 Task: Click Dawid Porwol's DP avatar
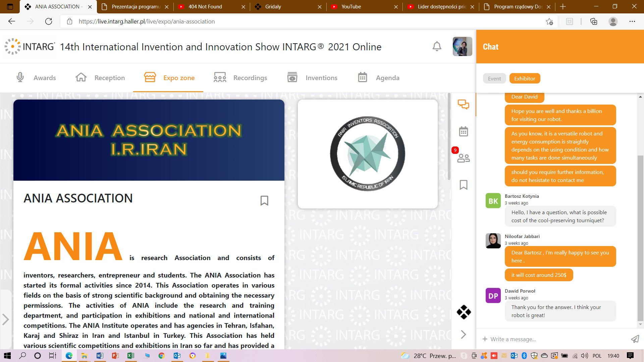click(493, 296)
